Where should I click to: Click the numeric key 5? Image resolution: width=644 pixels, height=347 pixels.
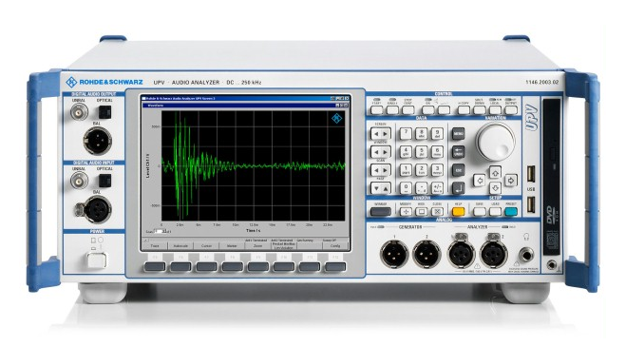[422, 152]
